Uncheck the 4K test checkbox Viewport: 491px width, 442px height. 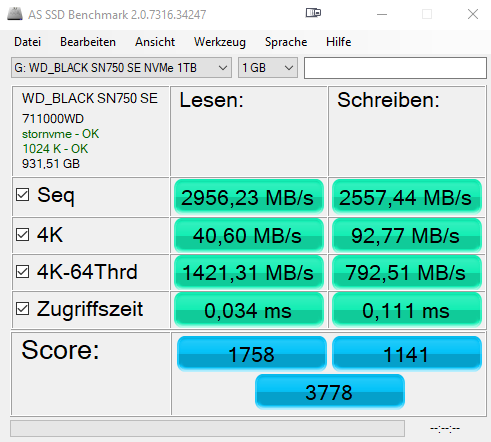click(x=22, y=234)
